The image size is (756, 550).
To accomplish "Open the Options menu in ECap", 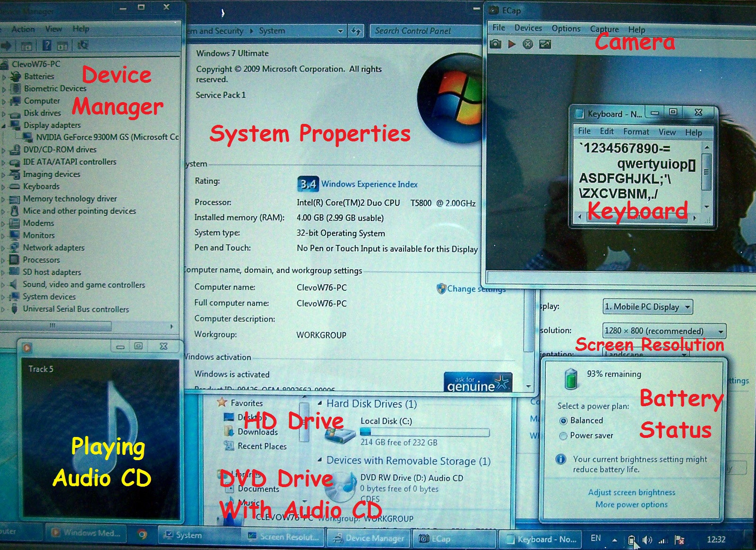I will pos(566,28).
